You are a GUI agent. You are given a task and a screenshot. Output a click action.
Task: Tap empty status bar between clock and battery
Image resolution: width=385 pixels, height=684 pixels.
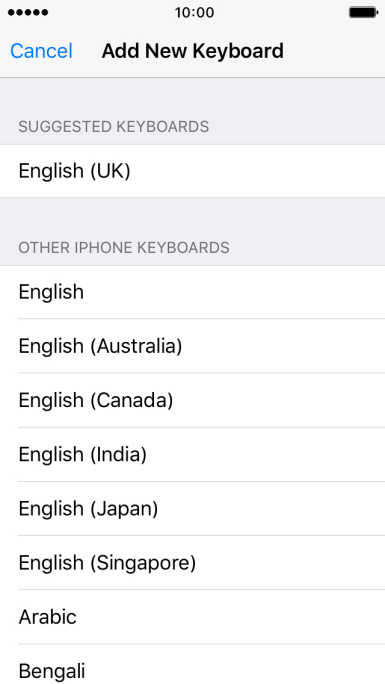tap(281, 13)
